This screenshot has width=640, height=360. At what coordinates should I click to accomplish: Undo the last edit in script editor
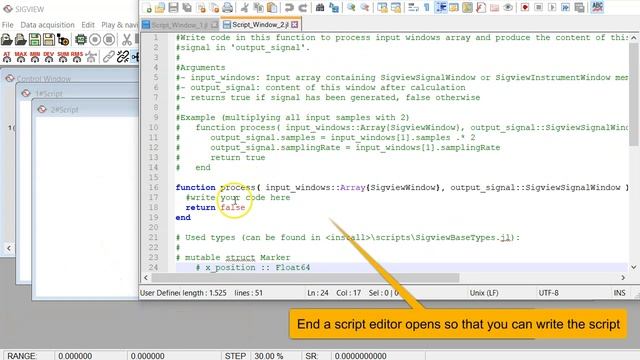[x=289, y=7]
